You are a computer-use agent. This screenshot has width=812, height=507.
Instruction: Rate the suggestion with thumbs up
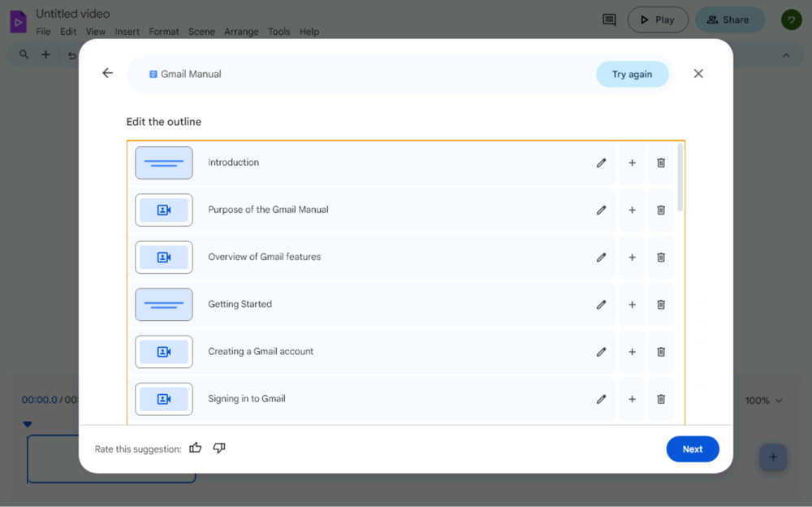pos(195,448)
